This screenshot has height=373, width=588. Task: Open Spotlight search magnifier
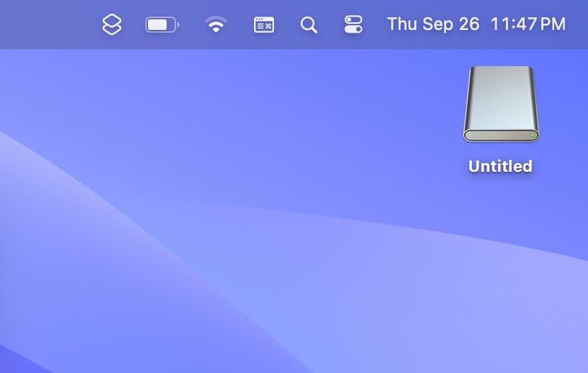[x=309, y=25]
